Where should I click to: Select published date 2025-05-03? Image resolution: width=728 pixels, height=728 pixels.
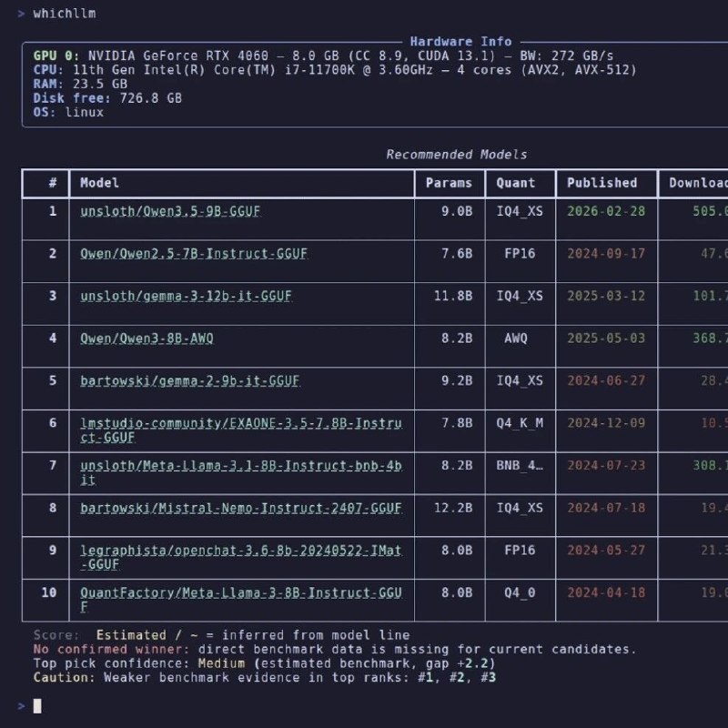[606, 339]
